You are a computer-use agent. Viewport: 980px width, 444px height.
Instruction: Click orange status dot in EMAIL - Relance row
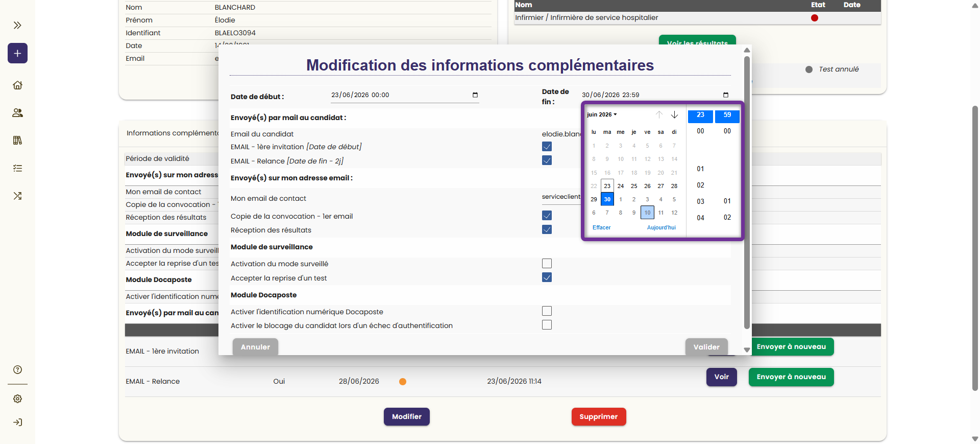coord(403,382)
